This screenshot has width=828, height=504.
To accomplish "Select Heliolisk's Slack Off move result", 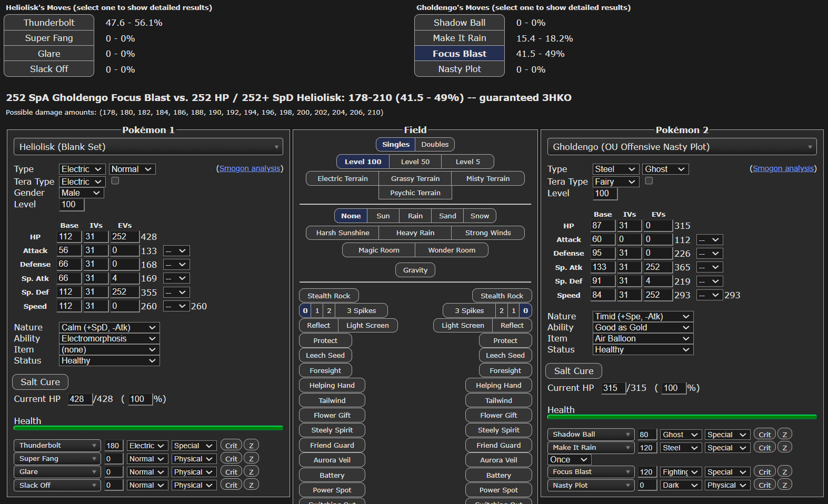I will tap(49, 69).
